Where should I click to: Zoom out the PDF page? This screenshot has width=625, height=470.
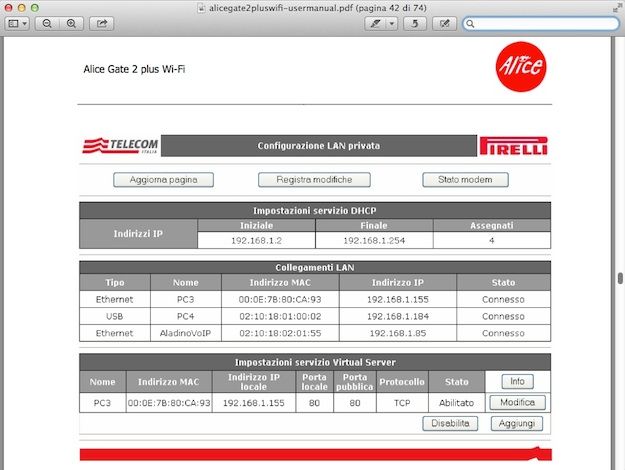click(x=47, y=24)
